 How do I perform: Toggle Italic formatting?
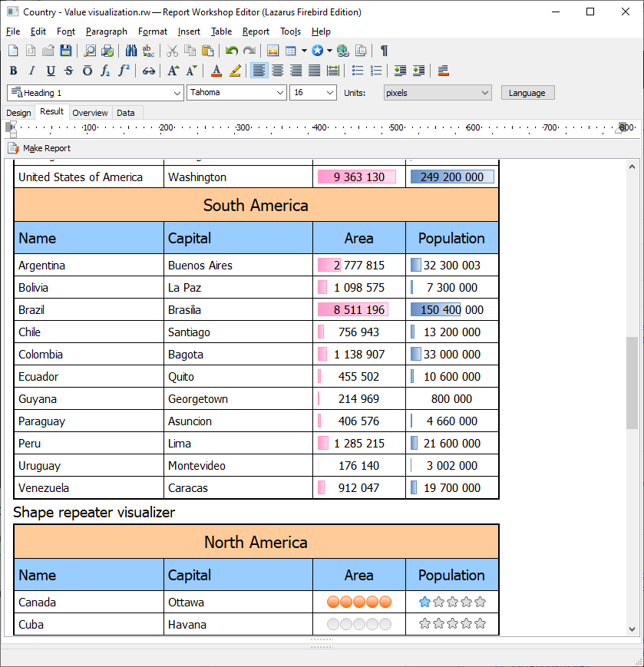pos(31,71)
